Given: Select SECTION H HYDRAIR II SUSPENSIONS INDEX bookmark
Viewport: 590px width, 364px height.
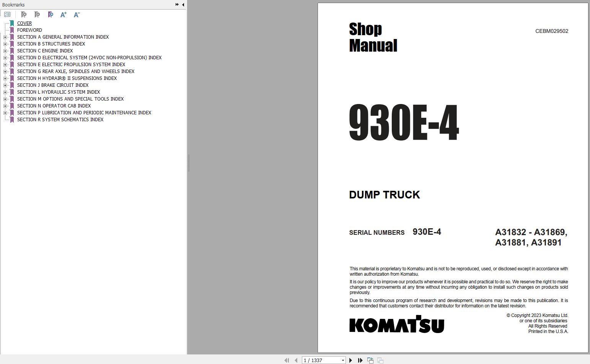Looking at the screenshot, I should coord(67,78).
